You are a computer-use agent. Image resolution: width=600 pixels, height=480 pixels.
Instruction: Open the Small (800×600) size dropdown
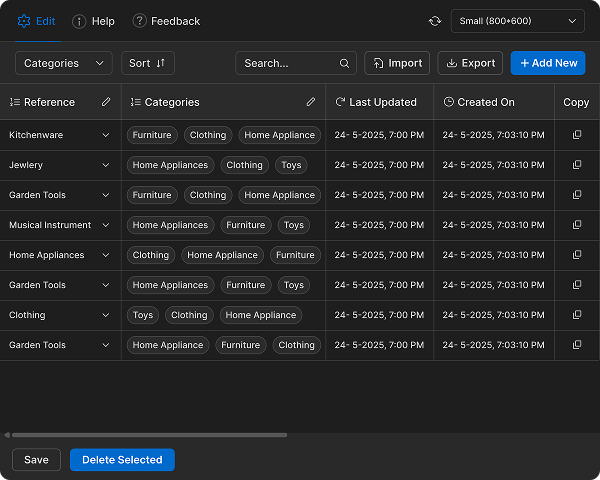pos(517,21)
